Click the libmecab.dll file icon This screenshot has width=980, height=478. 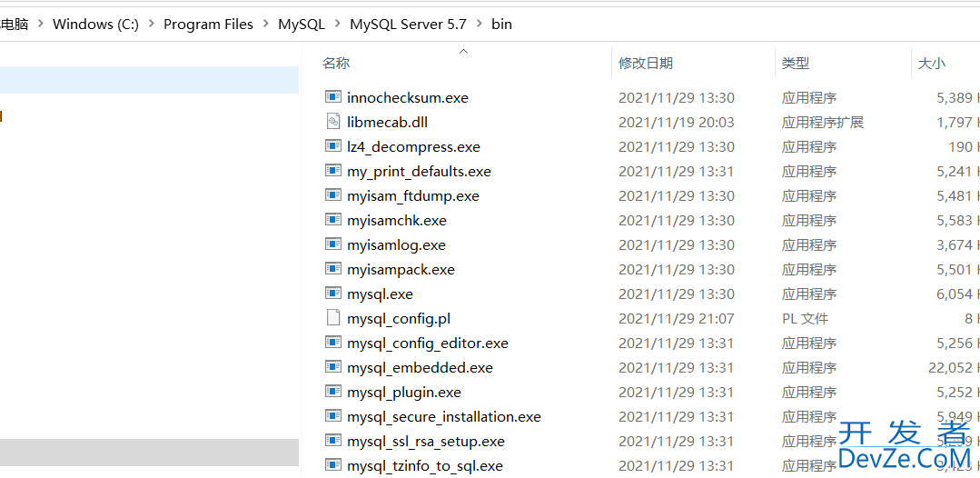(x=333, y=122)
